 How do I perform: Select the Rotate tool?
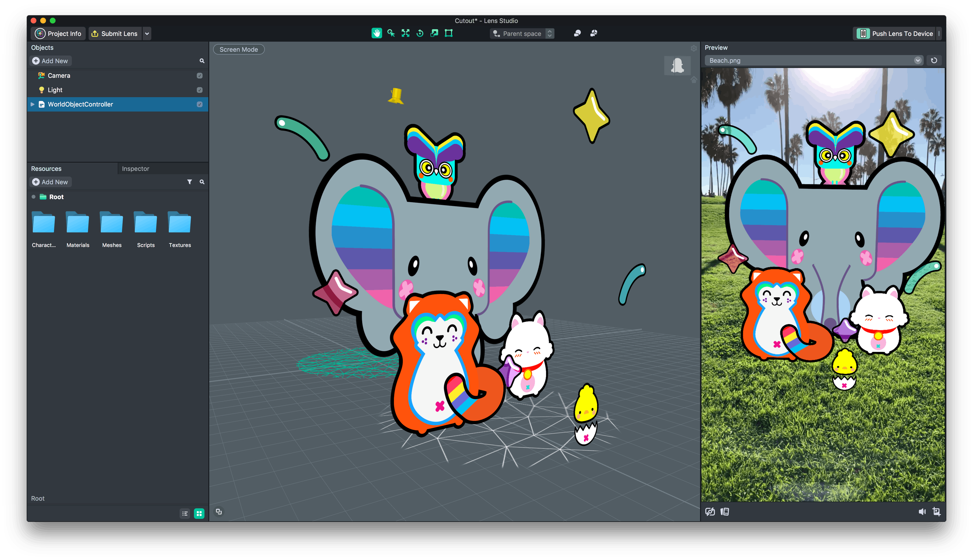[420, 33]
